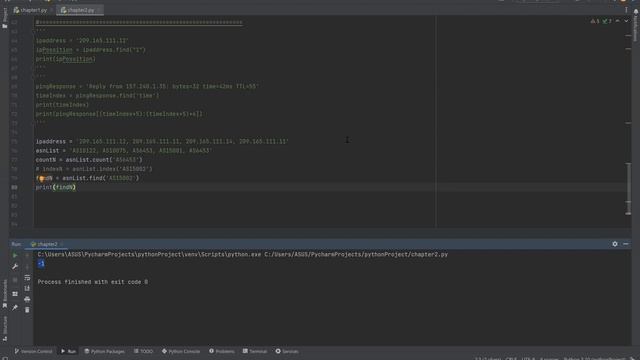Click the warnings count inspection indicator

coord(595,21)
